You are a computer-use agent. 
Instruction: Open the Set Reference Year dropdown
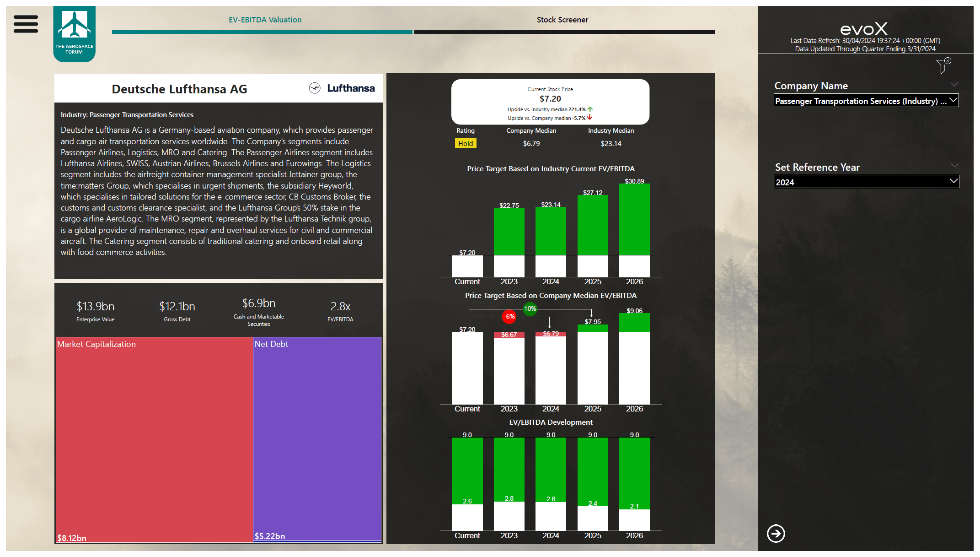pyautogui.click(x=866, y=182)
